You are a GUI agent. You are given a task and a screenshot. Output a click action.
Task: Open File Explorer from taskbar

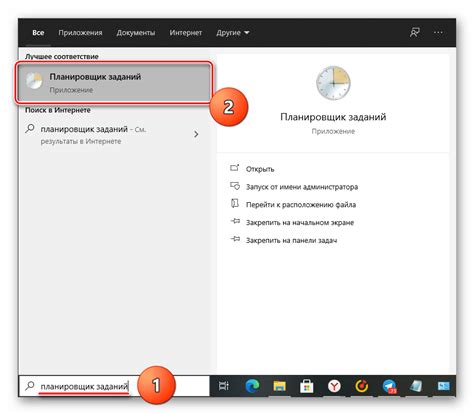279,386
